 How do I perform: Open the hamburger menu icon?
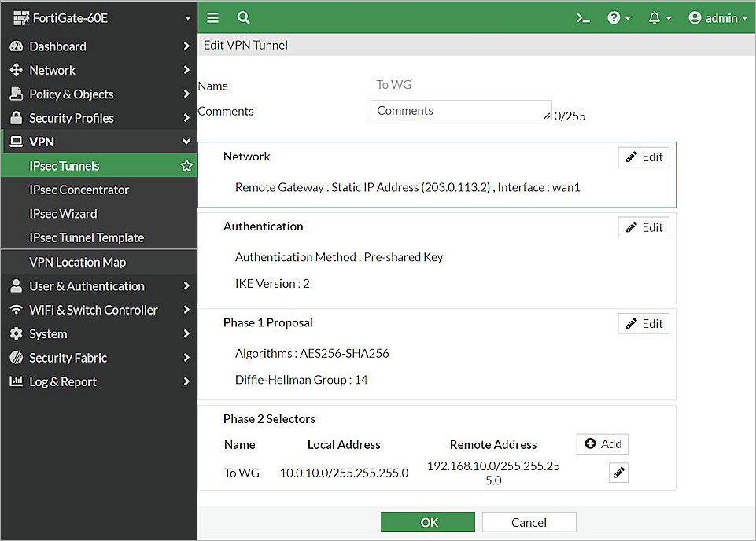pyautogui.click(x=212, y=17)
